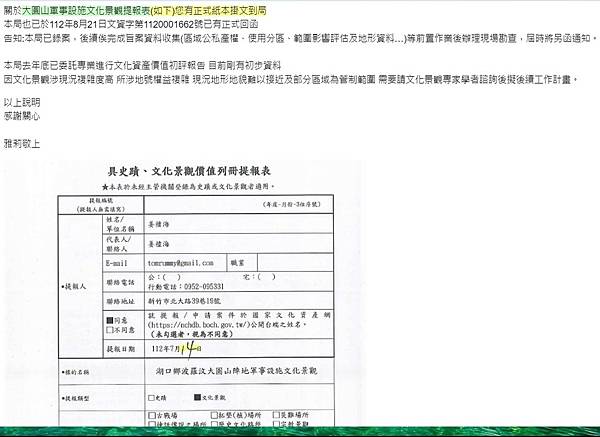The width and height of the screenshot is (600, 437).
Task: Click the 提報類型 label in the form
Action: coord(75,398)
